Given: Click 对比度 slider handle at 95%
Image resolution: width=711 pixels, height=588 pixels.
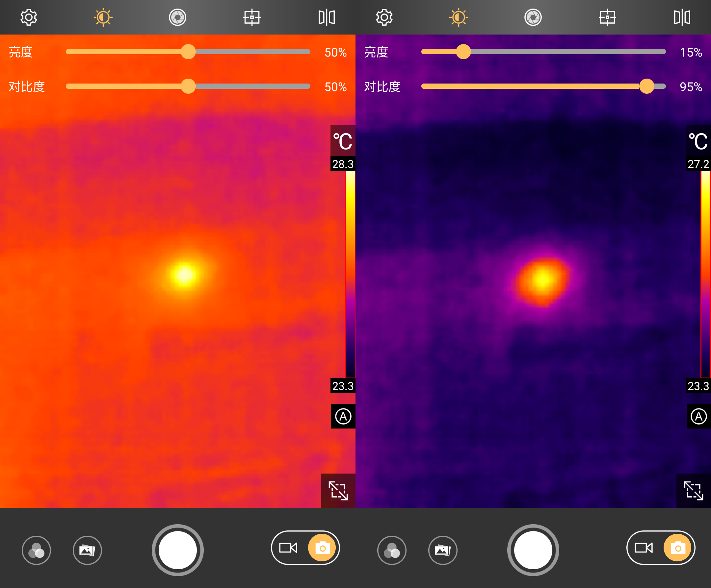Looking at the screenshot, I should [646, 86].
